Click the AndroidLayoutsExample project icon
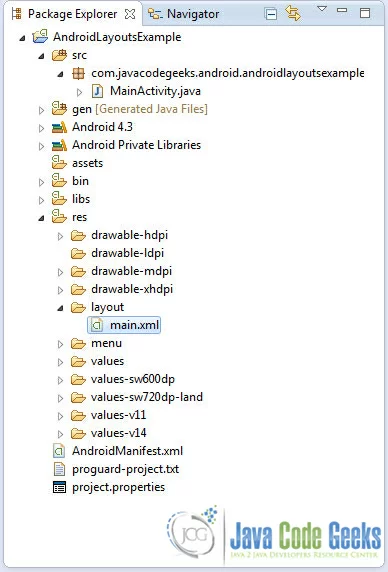388x572 pixels. (40, 36)
